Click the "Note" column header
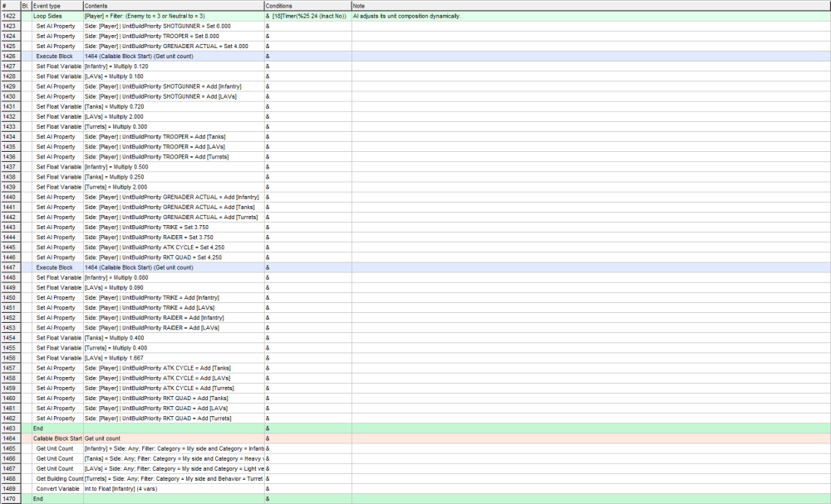The height and width of the screenshot is (504, 831). tap(591, 6)
